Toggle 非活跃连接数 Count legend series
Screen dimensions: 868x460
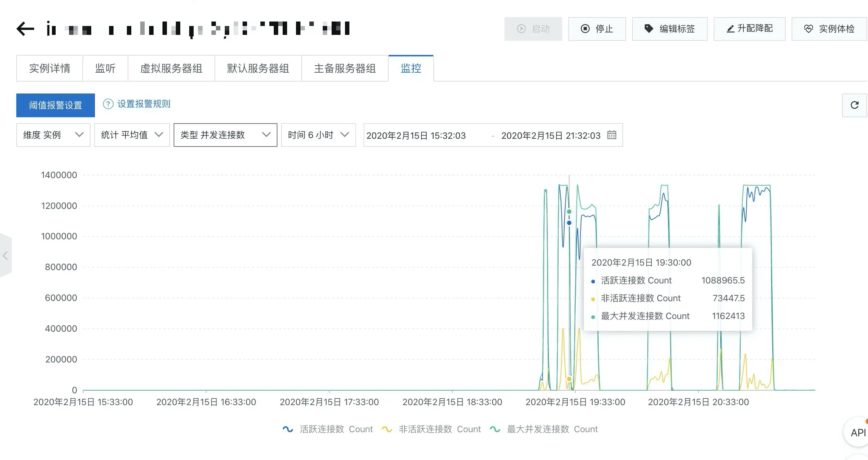click(431, 429)
